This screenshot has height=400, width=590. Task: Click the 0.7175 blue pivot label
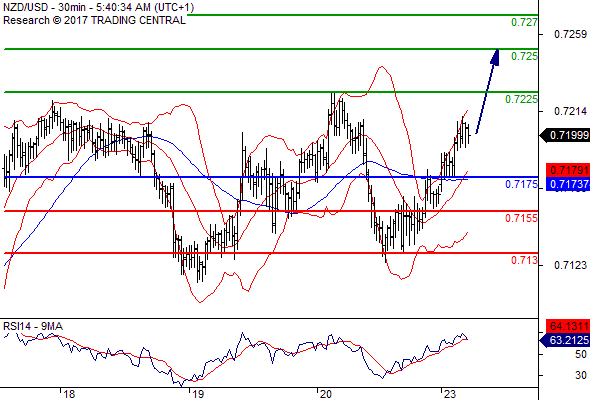click(x=521, y=184)
